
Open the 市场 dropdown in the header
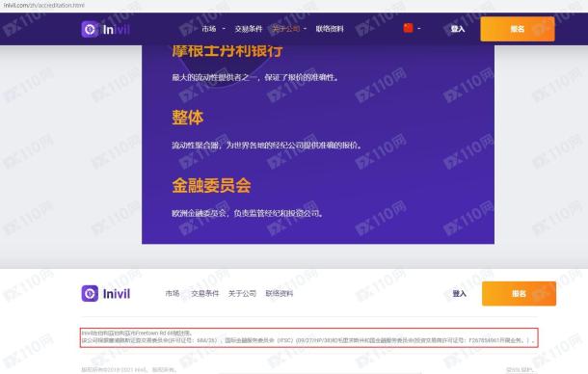pos(213,29)
